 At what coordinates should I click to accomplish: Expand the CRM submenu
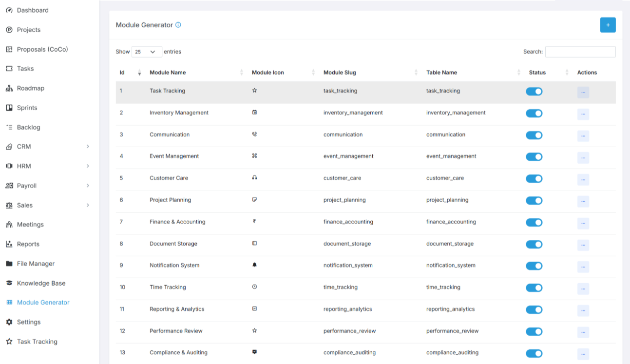click(88, 147)
